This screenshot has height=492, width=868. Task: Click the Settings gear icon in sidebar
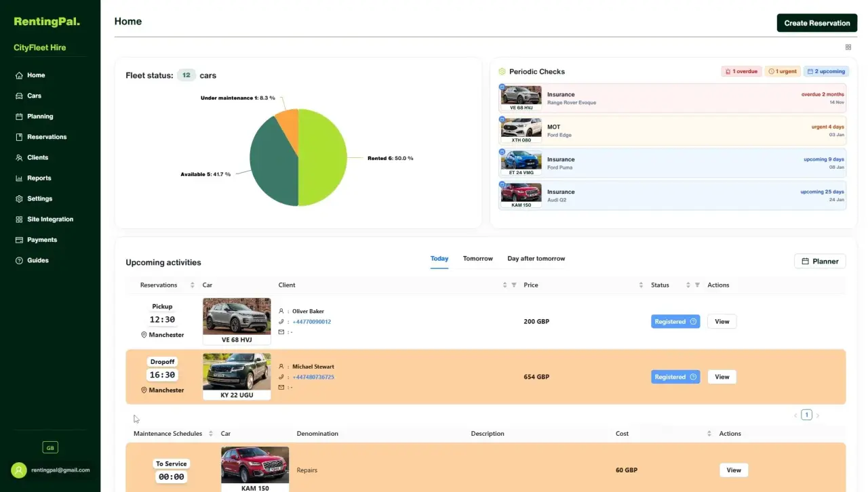(x=20, y=199)
